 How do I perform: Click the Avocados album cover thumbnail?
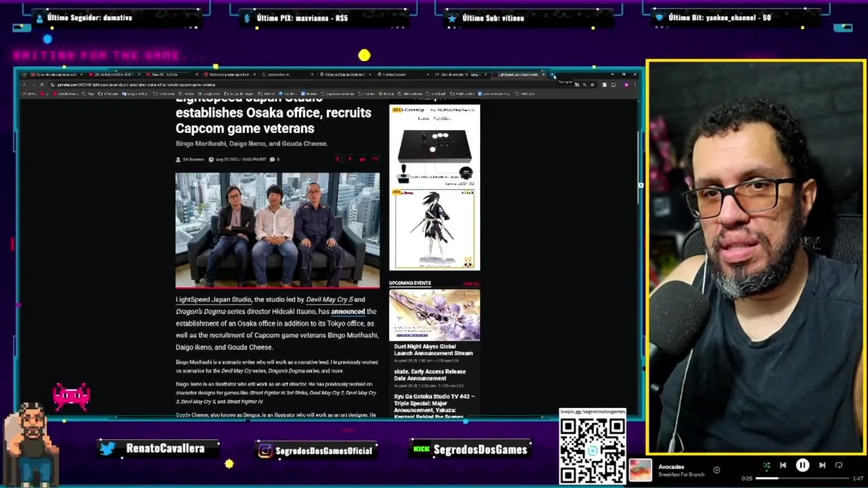[x=640, y=470]
